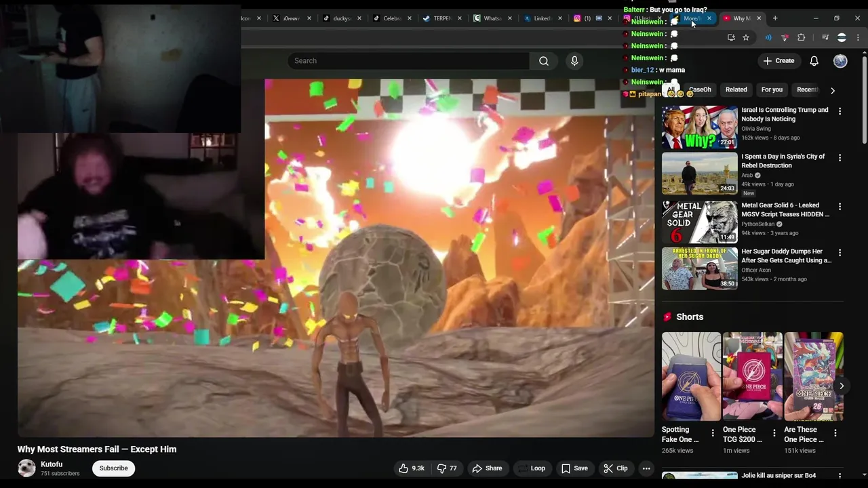Share the video
The image size is (868, 488).
[x=487, y=468]
